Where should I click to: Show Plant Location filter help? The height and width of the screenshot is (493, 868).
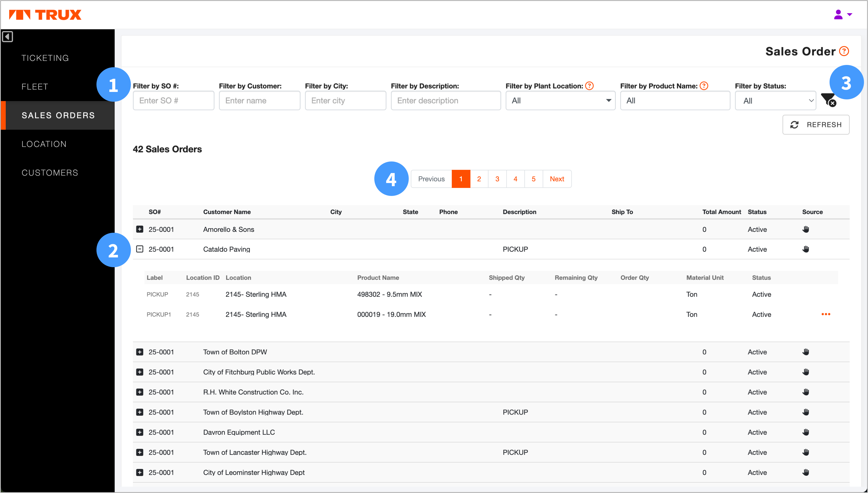point(589,86)
